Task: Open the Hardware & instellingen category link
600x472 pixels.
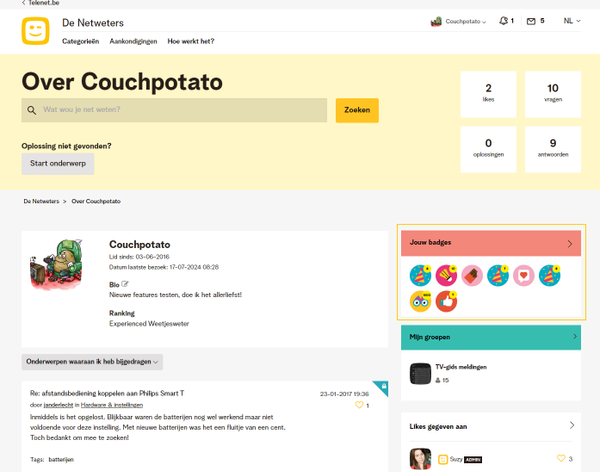Action: point(112,405)
